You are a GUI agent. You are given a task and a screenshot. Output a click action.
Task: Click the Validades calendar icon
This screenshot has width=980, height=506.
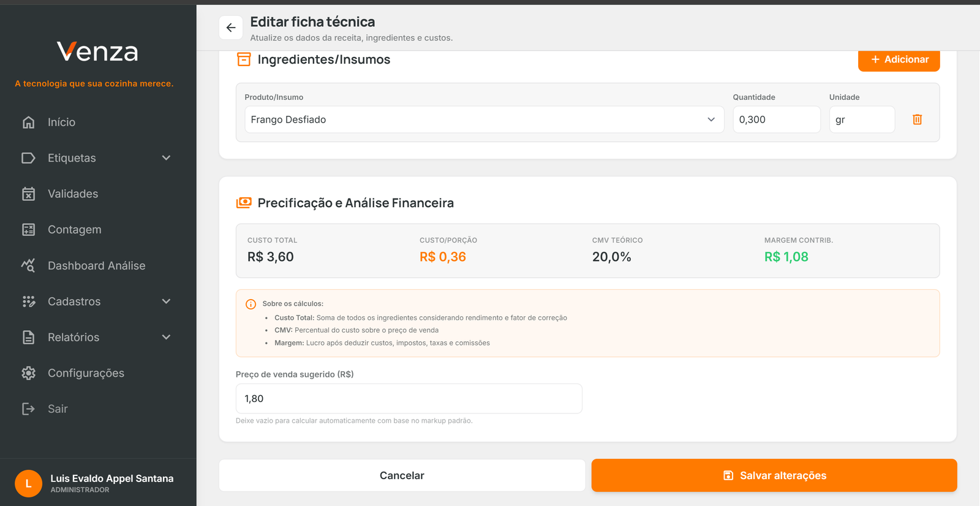(28, 194)
